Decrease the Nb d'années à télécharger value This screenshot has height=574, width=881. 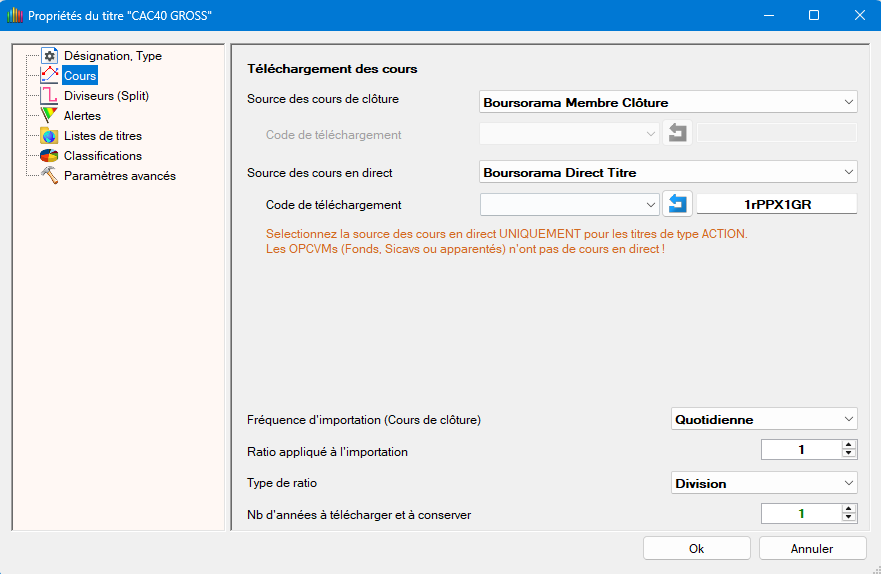pos(849,518)
